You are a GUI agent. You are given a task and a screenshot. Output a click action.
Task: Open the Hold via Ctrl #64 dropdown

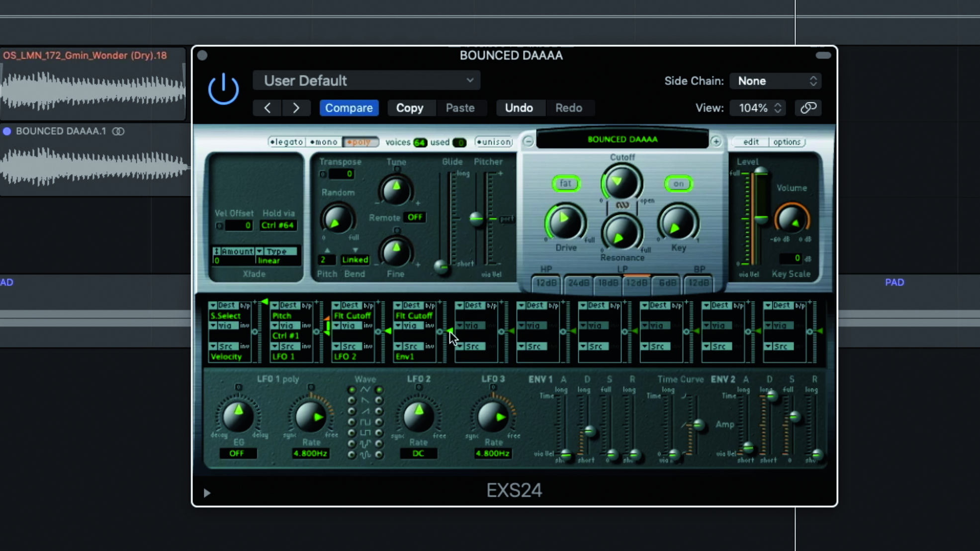point(278,225)
